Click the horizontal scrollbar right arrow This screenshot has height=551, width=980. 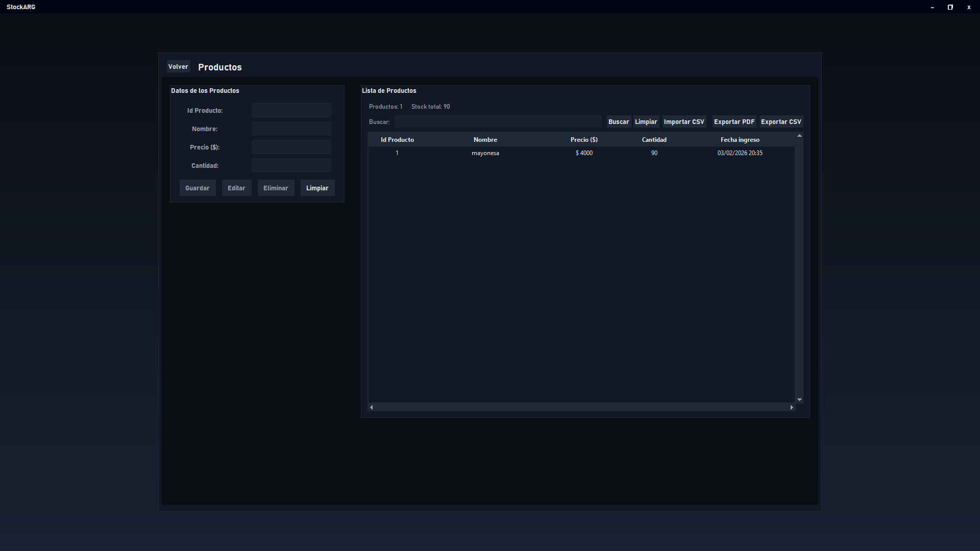792,407
